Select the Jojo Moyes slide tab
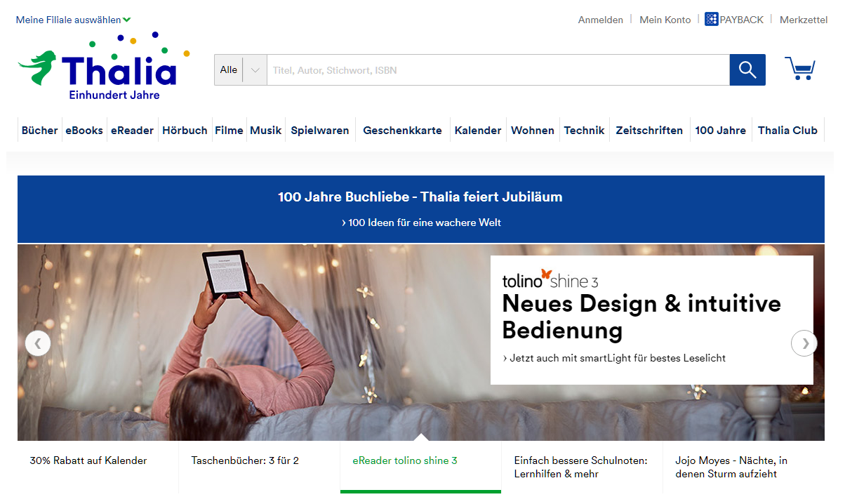The height and width of the screenshot is (504, 845). coord(731,467)
